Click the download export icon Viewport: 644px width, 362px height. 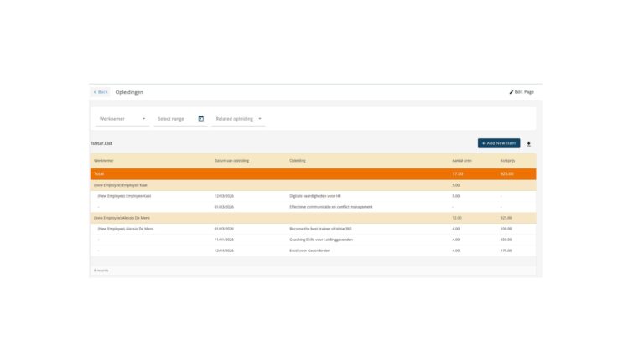[528, 143]
